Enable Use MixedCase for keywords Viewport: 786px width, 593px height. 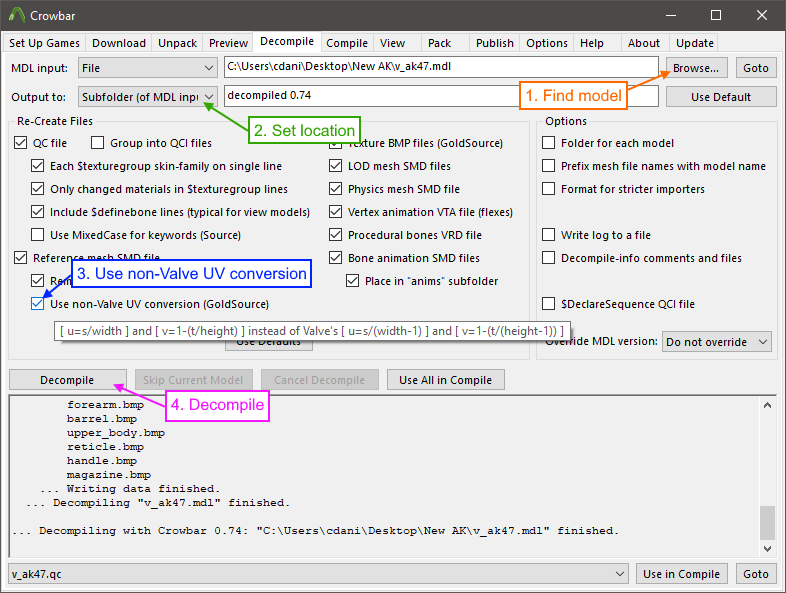[38, 235]
